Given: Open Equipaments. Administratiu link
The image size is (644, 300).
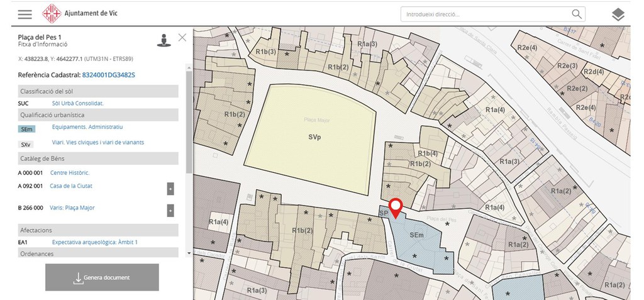Looking at the screenshot, I should click(x=87, y=128).
